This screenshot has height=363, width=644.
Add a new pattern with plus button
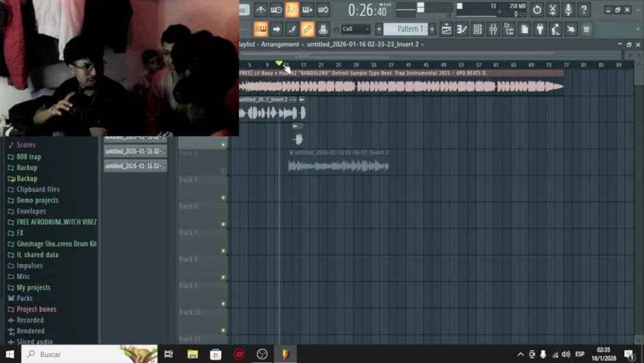click(432, 29)
